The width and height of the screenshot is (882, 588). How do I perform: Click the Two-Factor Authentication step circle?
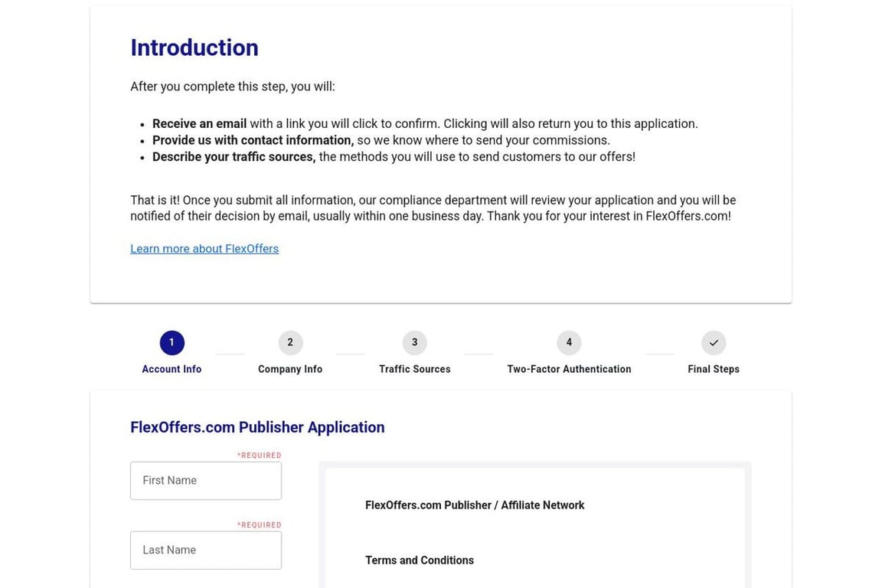[x=569, y=342]
